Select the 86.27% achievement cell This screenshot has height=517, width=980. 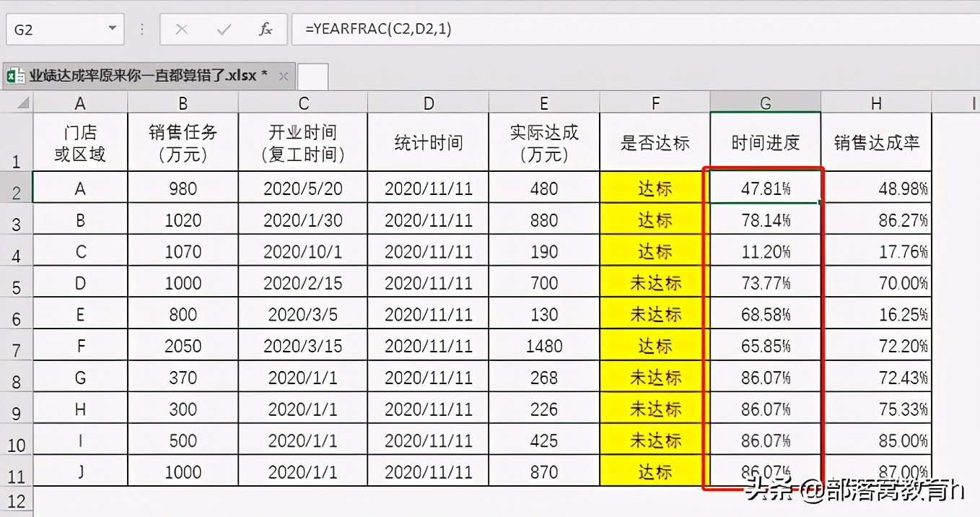[876, 220]
